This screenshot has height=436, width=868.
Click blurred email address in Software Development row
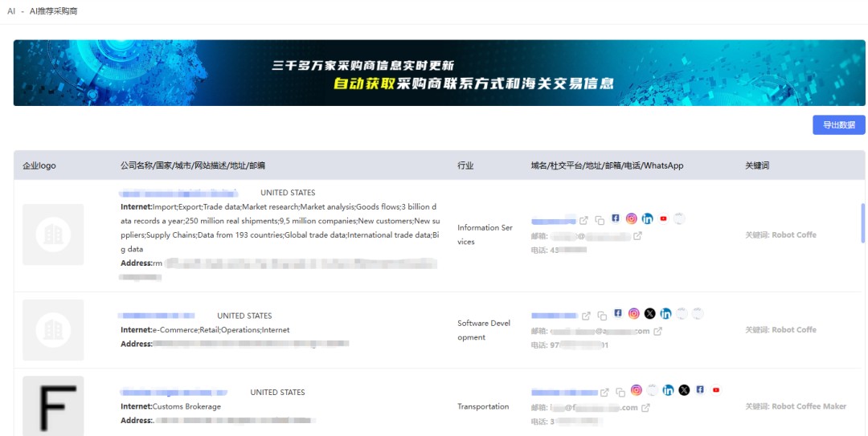600,331
